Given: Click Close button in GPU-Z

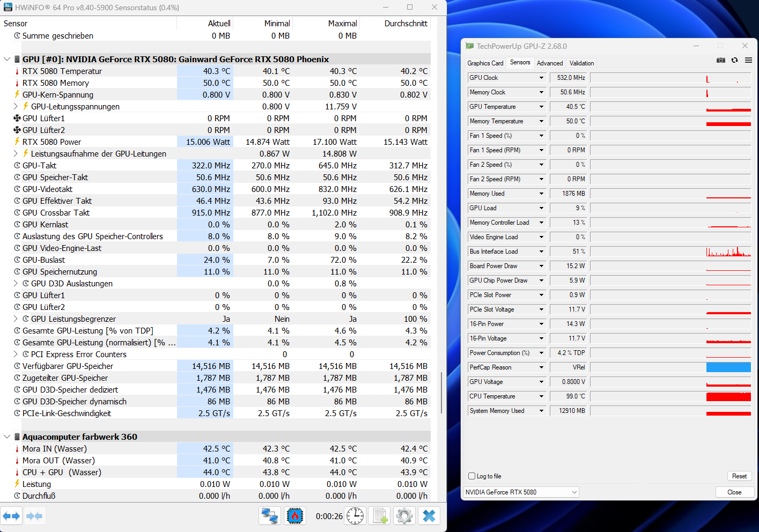Looking at the screenshot, I should (x=734, y=492).
